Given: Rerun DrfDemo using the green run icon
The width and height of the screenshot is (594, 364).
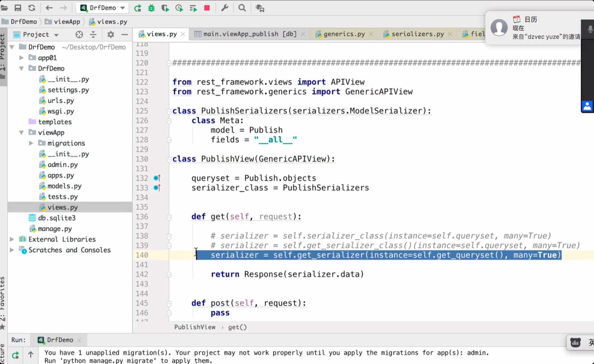Looking at the screenshot, I should coord(137,8).
